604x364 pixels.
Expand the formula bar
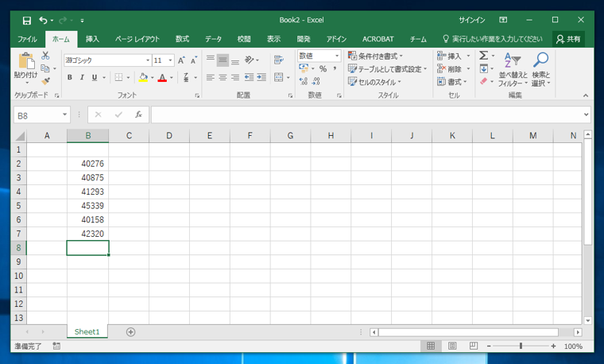586,114
